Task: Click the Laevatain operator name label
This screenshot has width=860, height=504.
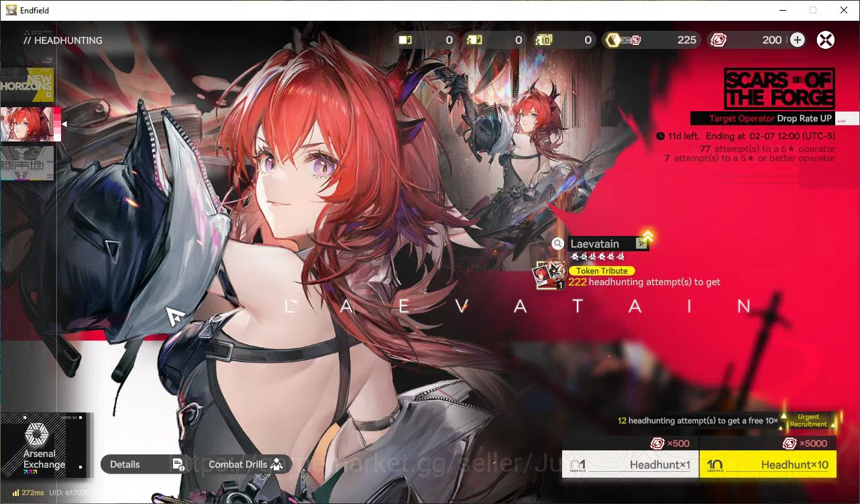Action: click(595, 244)
